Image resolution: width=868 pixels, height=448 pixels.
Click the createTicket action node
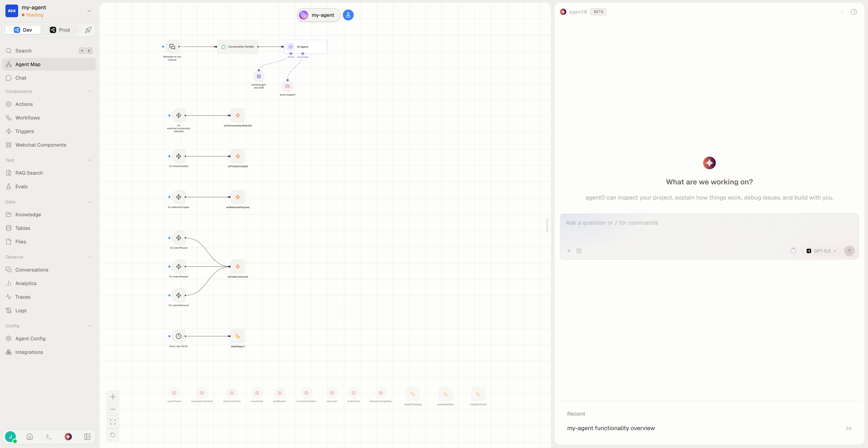pos(174,393)
